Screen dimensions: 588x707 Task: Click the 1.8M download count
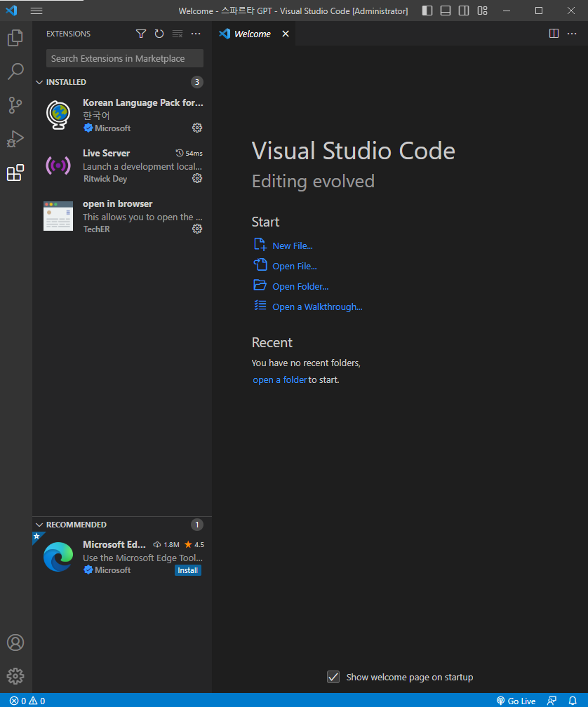166,545
